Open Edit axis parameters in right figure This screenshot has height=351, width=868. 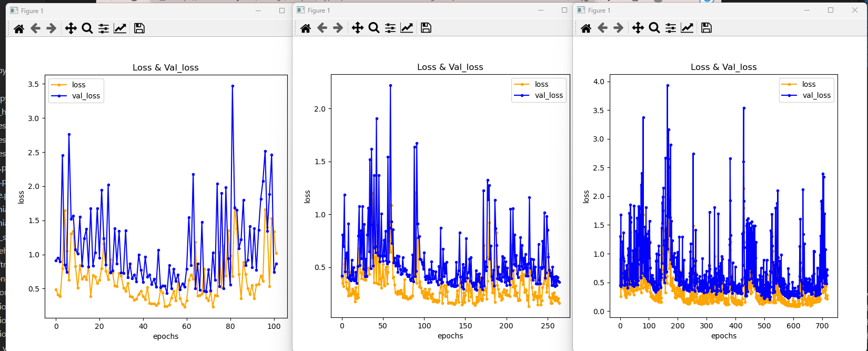[x=687, y=28]
